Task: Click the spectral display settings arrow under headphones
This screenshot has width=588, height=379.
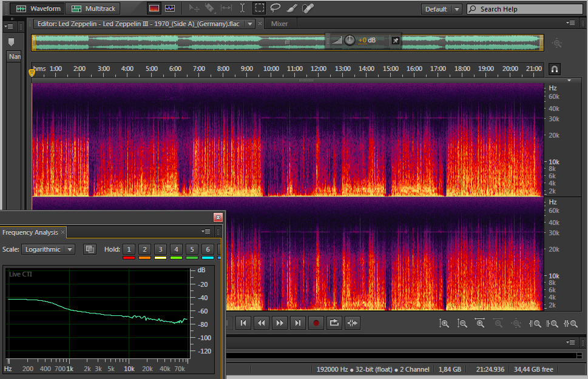Action: [x=569, y=80]
